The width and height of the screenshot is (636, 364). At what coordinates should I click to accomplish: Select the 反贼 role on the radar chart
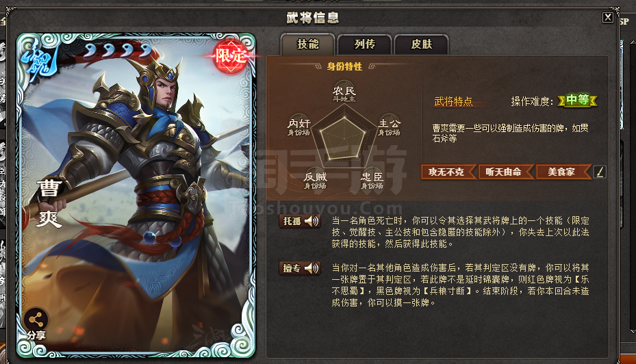click(315, 179)
